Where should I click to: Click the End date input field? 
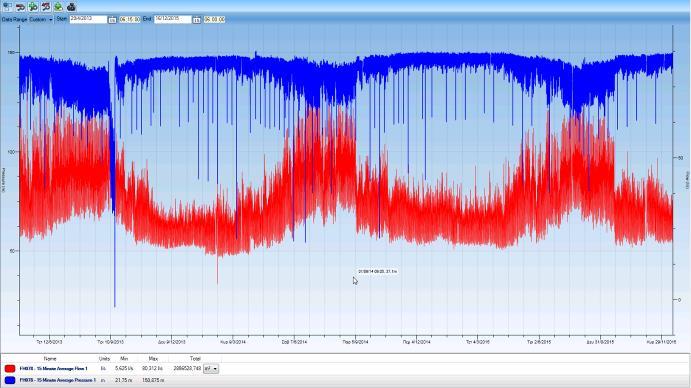pyautogui.click(x=173, y=19)
